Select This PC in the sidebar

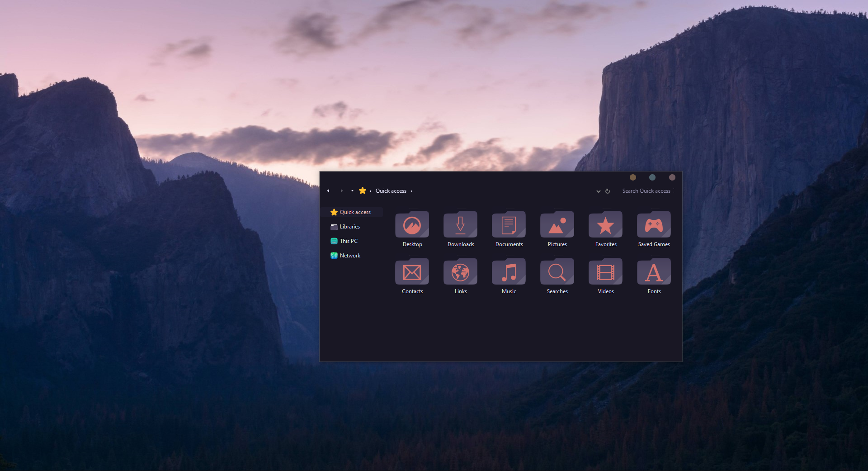[x=348, y=241]
